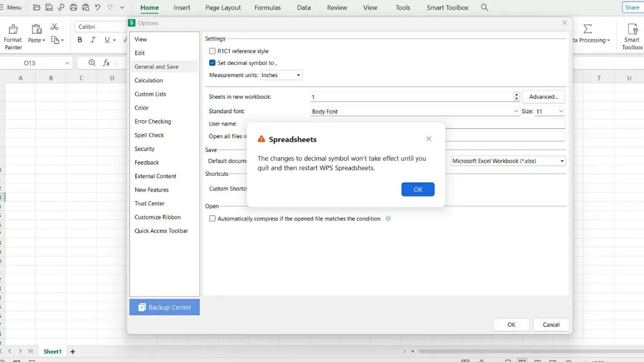This screenshot has width=644, height=362.
Task: Switch to the Page Layout ribbon tab
Action: coord(223,8)
